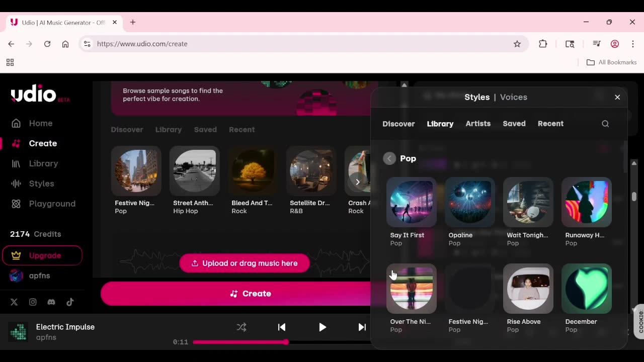Go back in browser history
644x362 pixels.
click(11, 44)
